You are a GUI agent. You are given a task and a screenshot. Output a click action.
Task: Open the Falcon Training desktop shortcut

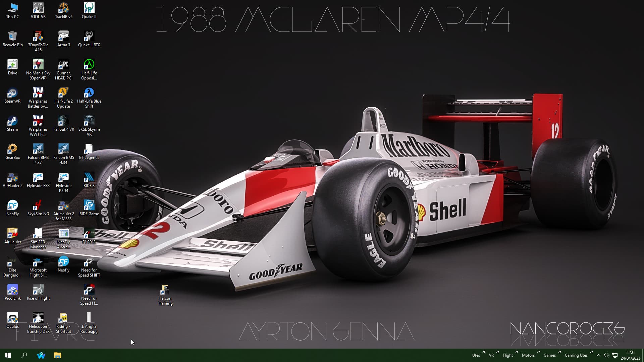click(165, 290)
